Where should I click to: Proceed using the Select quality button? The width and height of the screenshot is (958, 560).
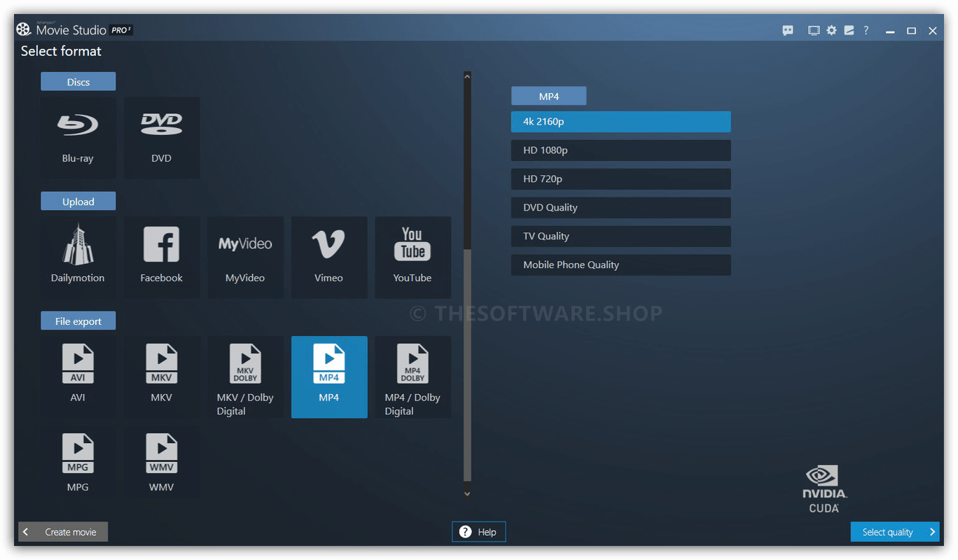(895, 531)
